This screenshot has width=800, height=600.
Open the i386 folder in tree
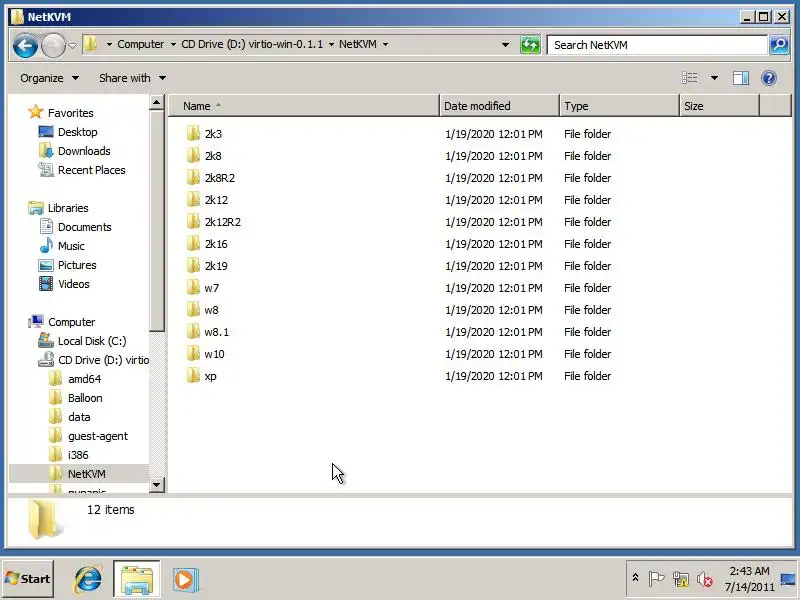pyautogui.click(x=78, y=455)
